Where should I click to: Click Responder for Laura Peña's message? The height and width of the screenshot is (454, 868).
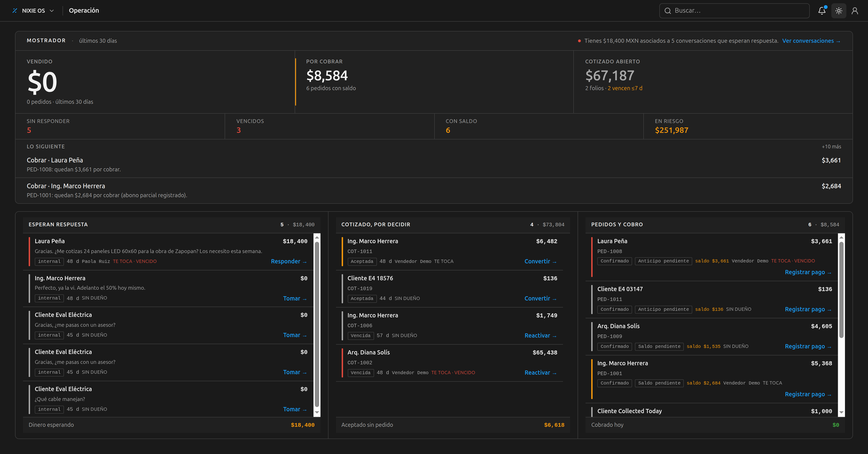[x=289, y=261]
